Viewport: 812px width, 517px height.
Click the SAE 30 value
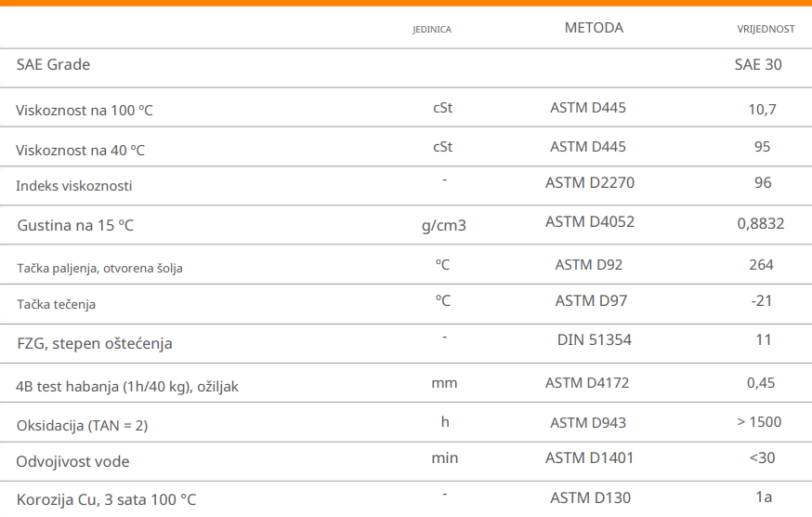pos(758,65)
